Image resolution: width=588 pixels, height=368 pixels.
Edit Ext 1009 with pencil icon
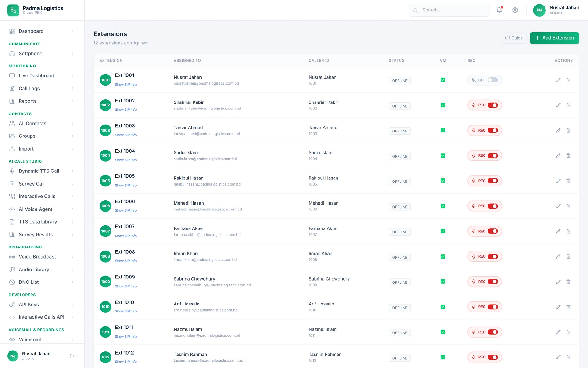click(x=558, y=282)
